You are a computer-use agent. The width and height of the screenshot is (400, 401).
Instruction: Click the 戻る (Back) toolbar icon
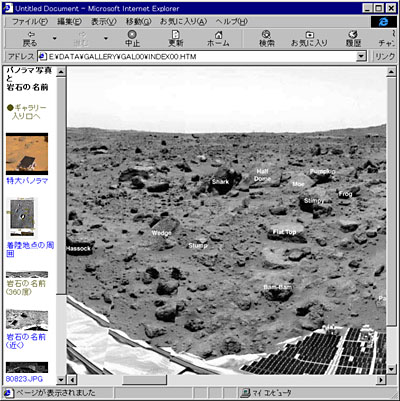point(30,38)
